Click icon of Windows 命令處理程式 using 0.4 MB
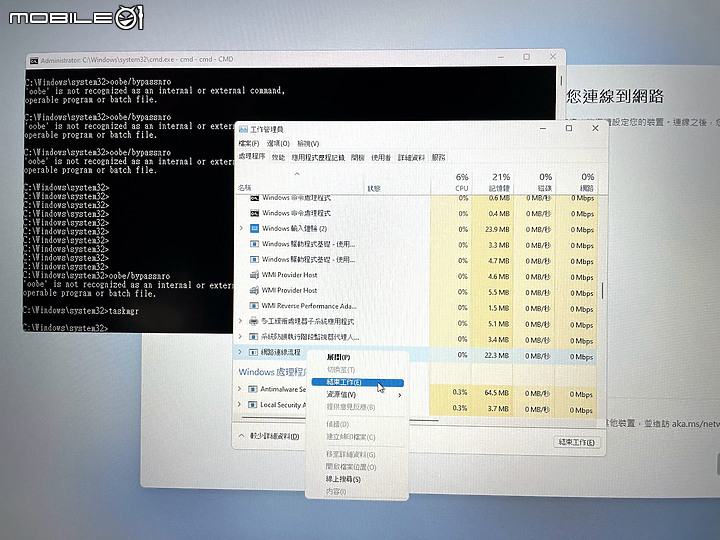 [x=254, y=213]
